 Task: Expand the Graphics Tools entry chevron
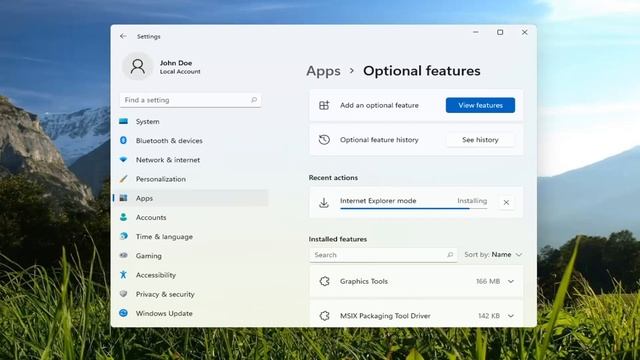pos(511,281)
